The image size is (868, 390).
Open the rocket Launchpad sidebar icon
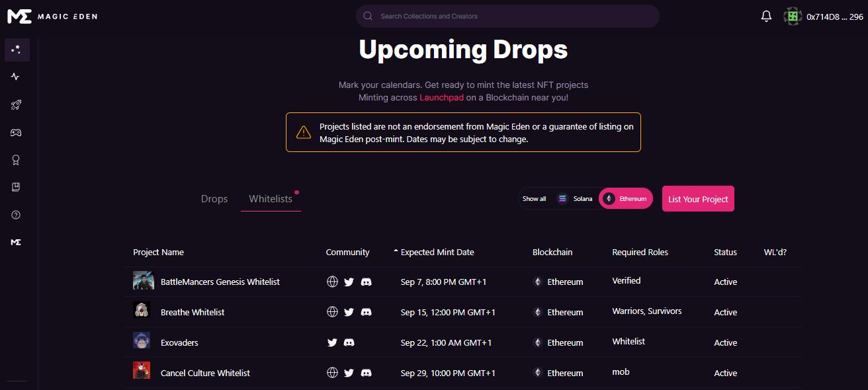click(17, 104)
